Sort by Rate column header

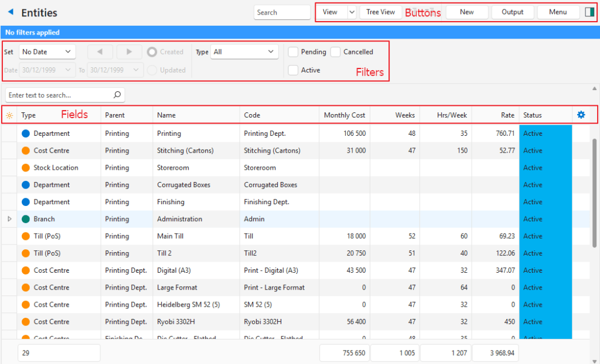tap(495, 115)
